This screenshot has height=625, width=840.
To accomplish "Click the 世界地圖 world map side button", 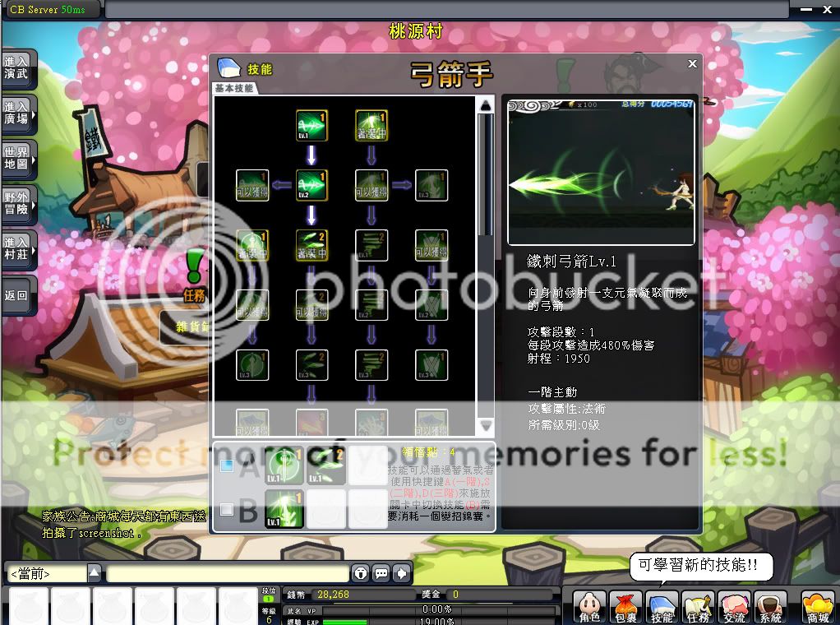I will click(16, 158).
